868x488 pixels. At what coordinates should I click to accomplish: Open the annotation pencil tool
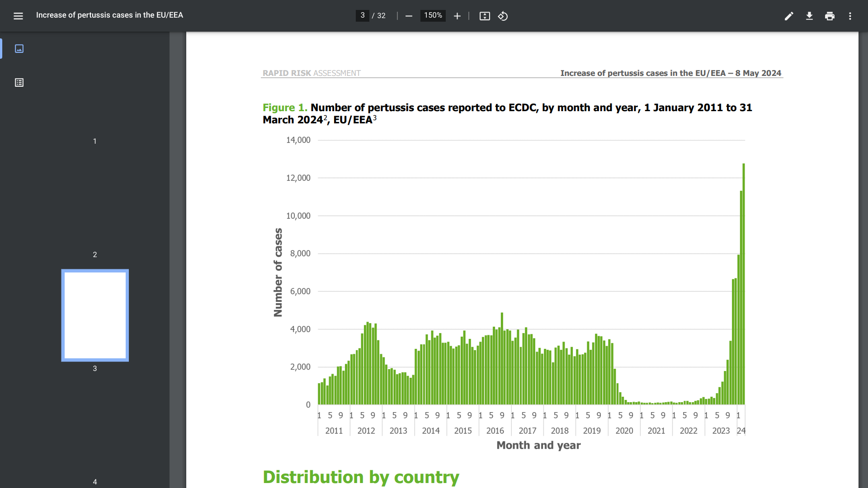pos(789,16)
